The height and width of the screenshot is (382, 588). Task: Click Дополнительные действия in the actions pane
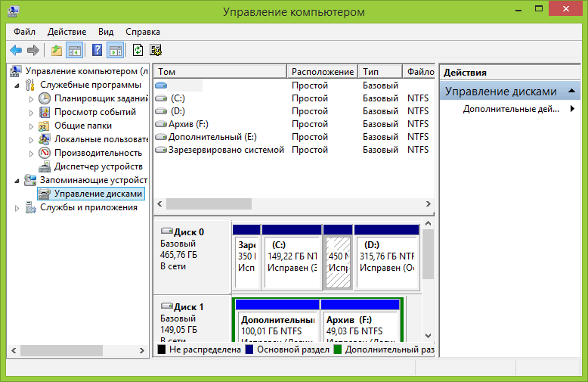511,109
